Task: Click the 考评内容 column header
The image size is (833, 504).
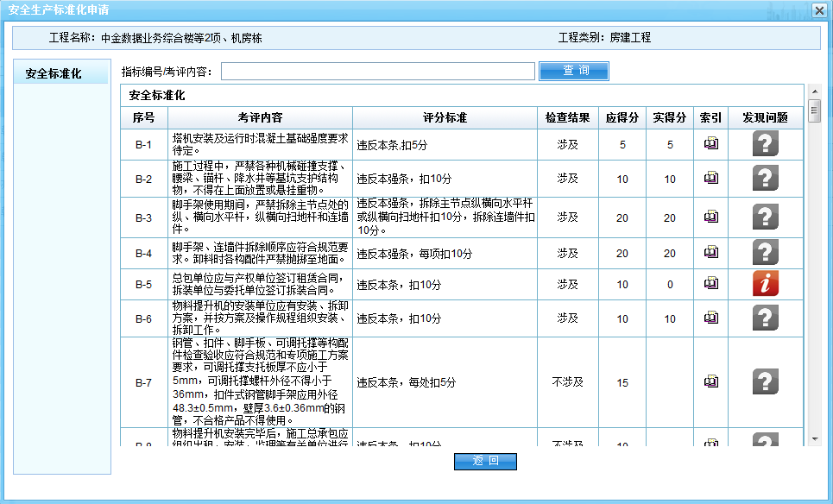Action: click(x=260, y=117)
